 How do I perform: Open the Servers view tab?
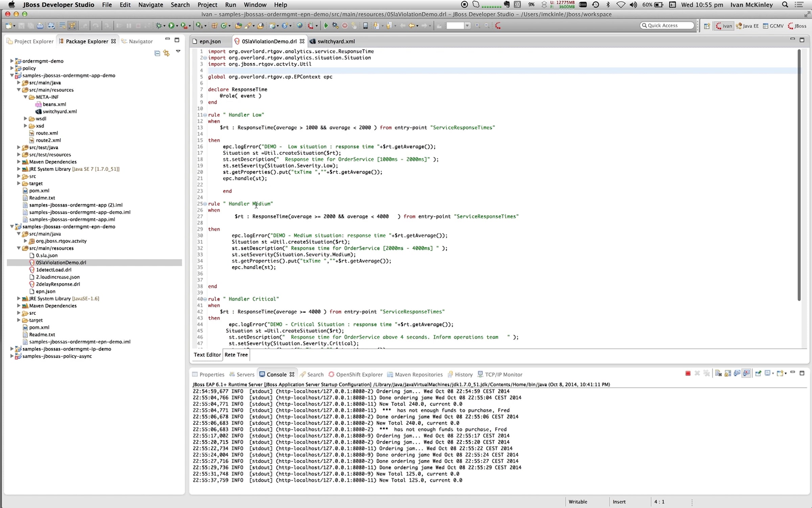242,374
